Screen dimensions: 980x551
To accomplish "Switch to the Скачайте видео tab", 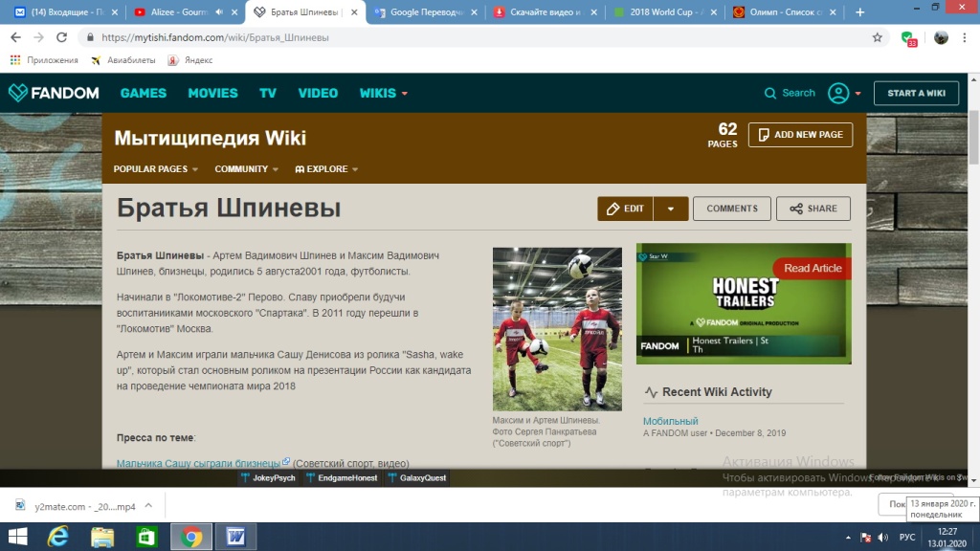I will coord(545,11).
